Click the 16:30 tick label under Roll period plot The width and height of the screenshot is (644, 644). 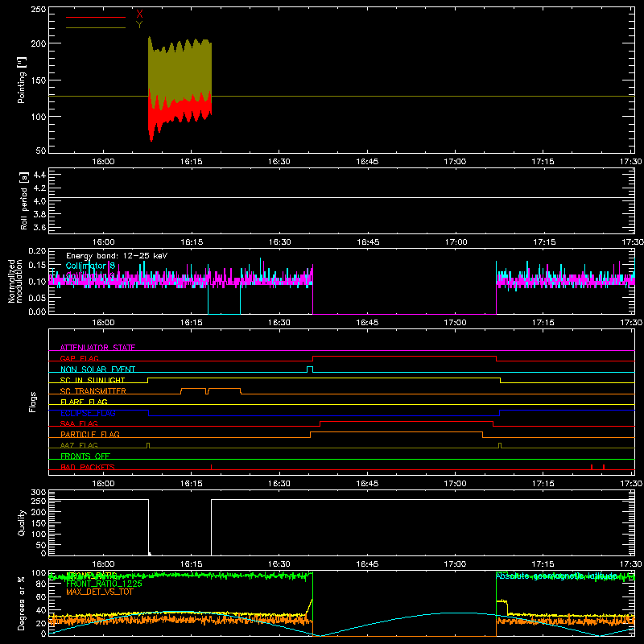click(x=279, y=242)
